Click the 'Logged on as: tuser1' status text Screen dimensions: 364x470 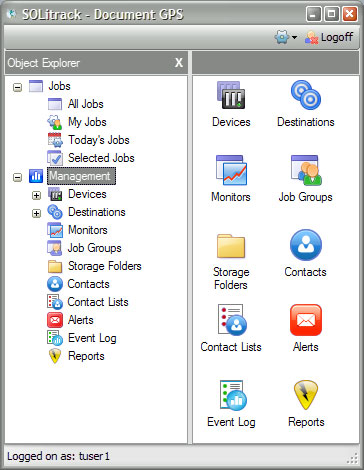click(58, 456)
